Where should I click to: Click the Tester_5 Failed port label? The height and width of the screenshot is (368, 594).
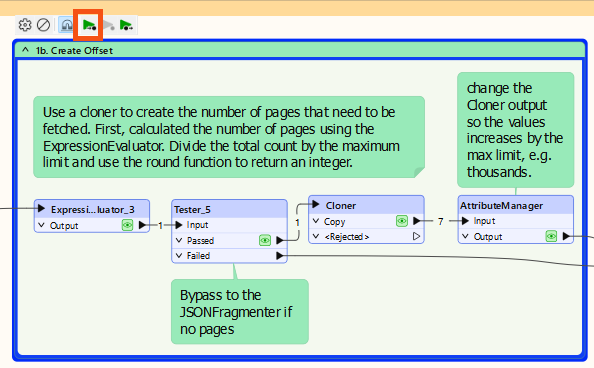click(x=198, y=256)
